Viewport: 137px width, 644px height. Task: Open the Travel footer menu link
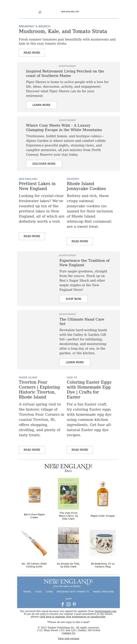pos(27,592)
